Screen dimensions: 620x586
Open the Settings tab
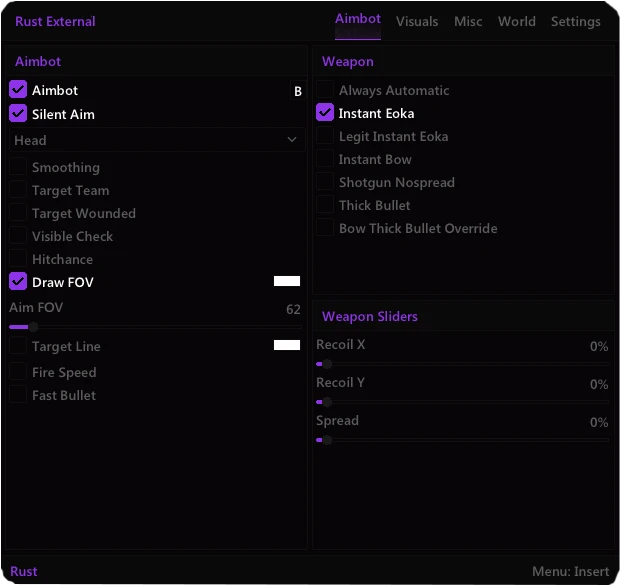(575, 21)
